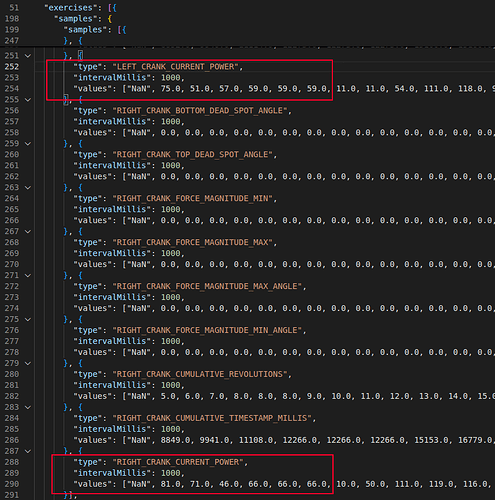Collapse the fold chevron at line 255
Image resolution: width=495 pixels, height=500 pixels.
coord(28,100)
